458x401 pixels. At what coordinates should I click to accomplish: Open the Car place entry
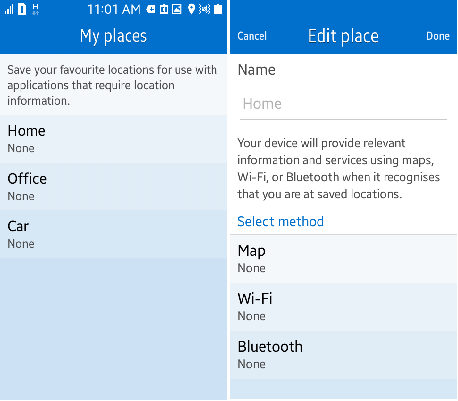click(113, 234)
